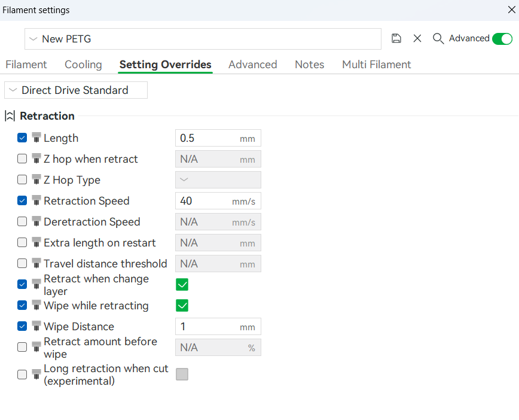Click the Retraction section heading
Screen dimensions: 519x420
coord(47,116)
